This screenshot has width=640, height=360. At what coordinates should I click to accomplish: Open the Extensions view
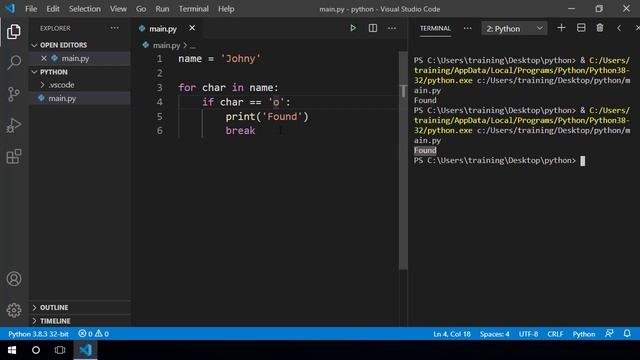pos(14,156)
